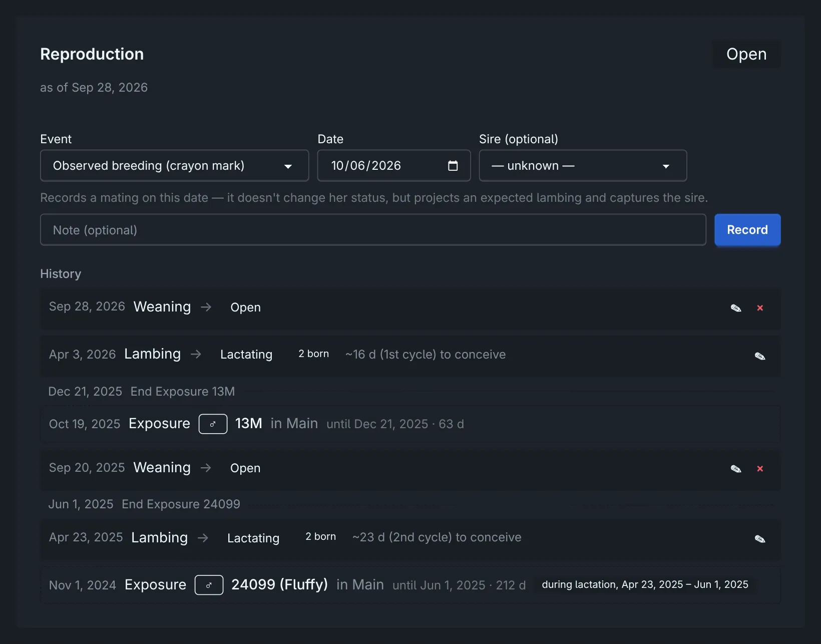Click the History section label
This screenshot has width=821, height=644.
tap(61, 274)
